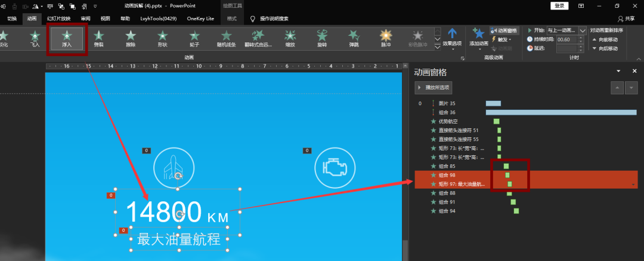Select 组合 88 animation entry

tap(447, 193)
